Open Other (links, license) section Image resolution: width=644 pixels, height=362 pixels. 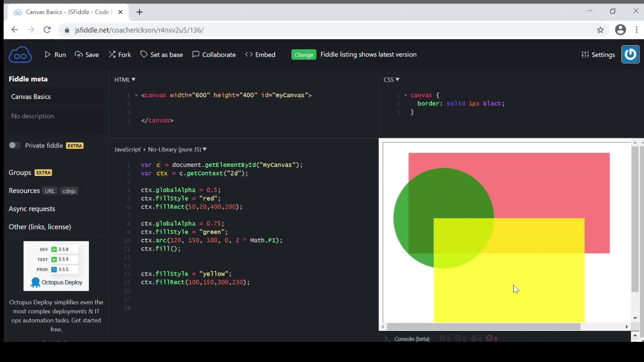click(x=40, y=227)
